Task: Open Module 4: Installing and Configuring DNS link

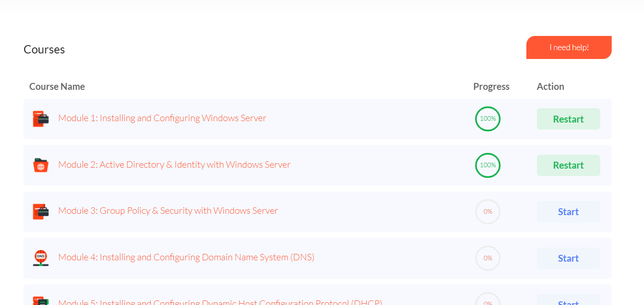Action: pos(186,258)
